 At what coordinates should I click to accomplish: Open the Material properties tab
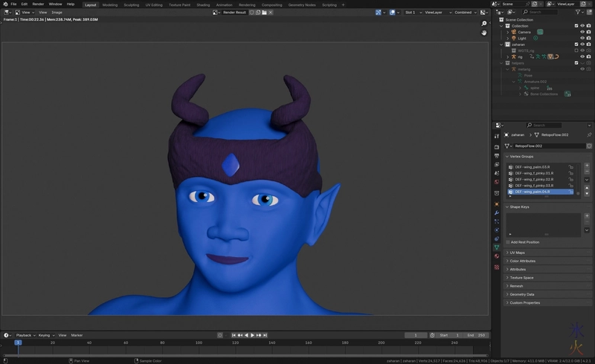click(x=497, y=256)
